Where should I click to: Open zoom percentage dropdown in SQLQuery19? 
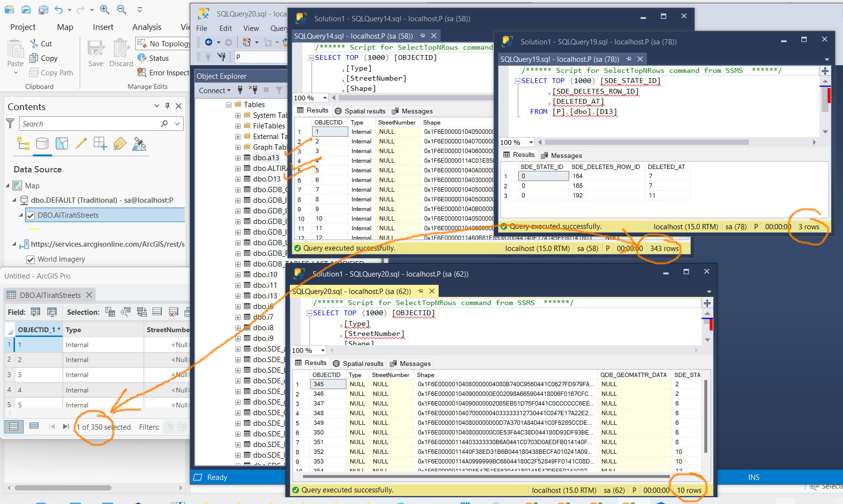click(531, 142)
